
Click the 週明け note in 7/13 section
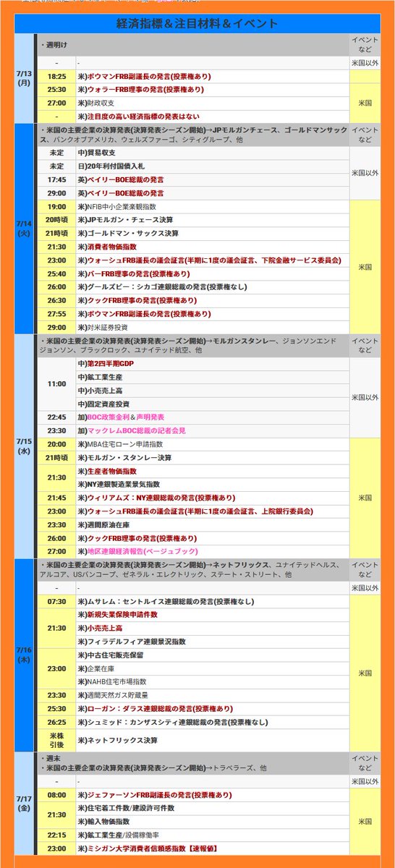pyautogui.click(x=54, y=45)
